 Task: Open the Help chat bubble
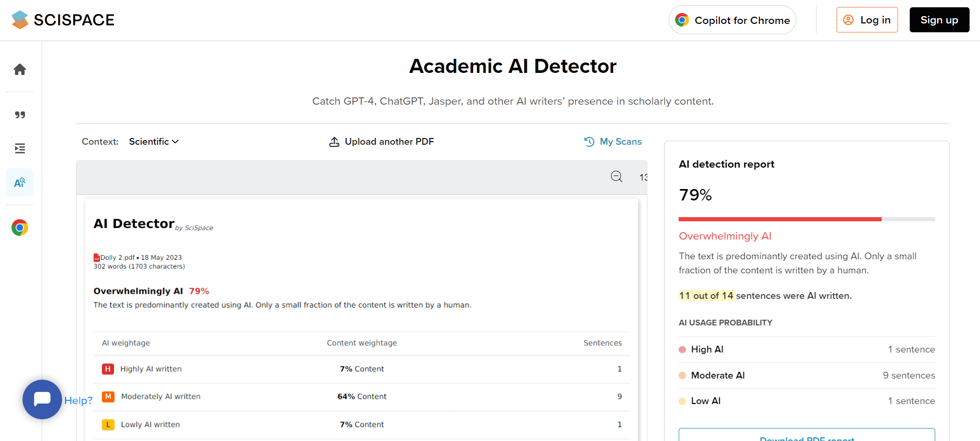tap(42, 399)
